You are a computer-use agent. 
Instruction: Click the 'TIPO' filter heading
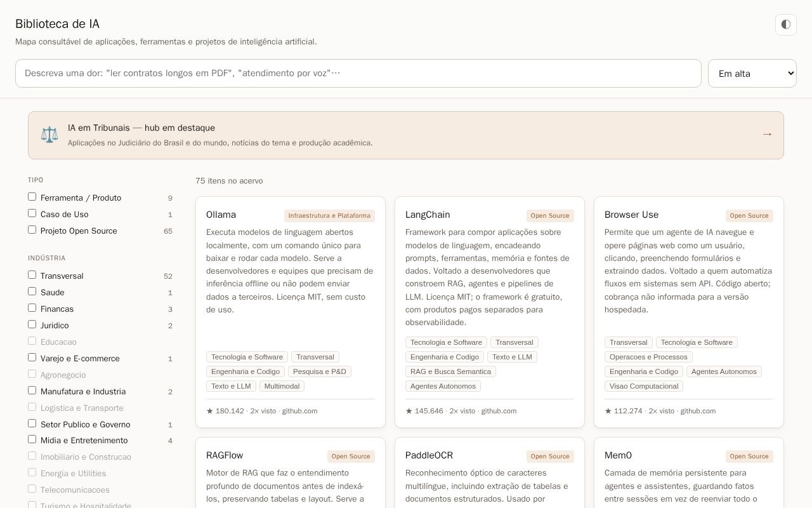pyautogui.click(x=36, y=180)
